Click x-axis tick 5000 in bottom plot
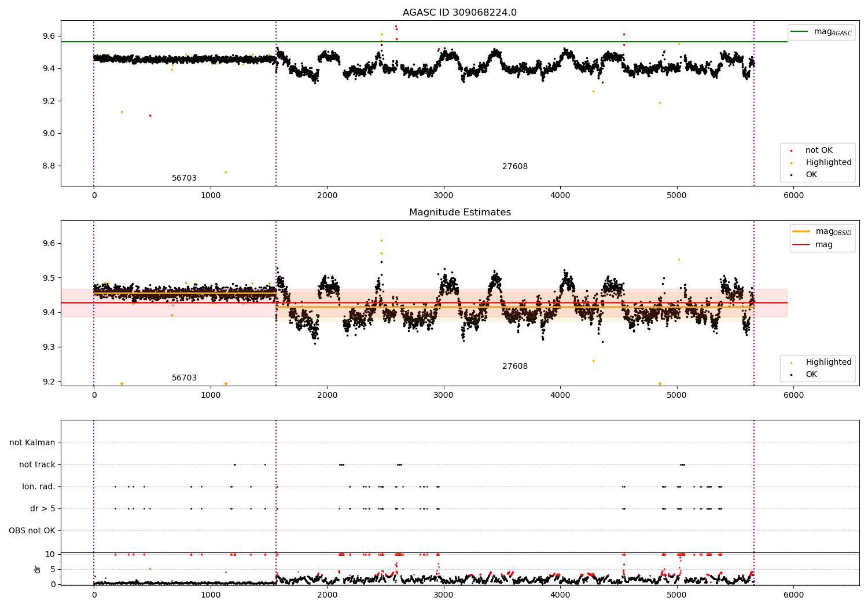Viewport: 868px width, 608px height. click(677, 595)
